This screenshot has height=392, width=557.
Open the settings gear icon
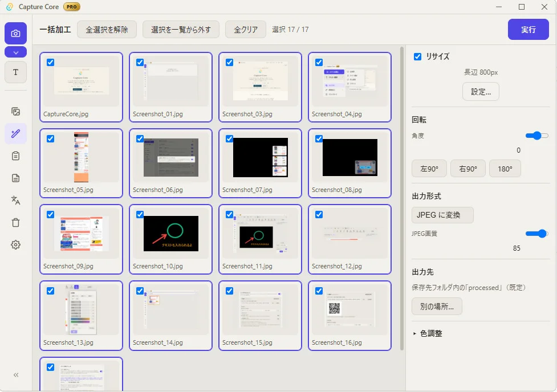15,244
